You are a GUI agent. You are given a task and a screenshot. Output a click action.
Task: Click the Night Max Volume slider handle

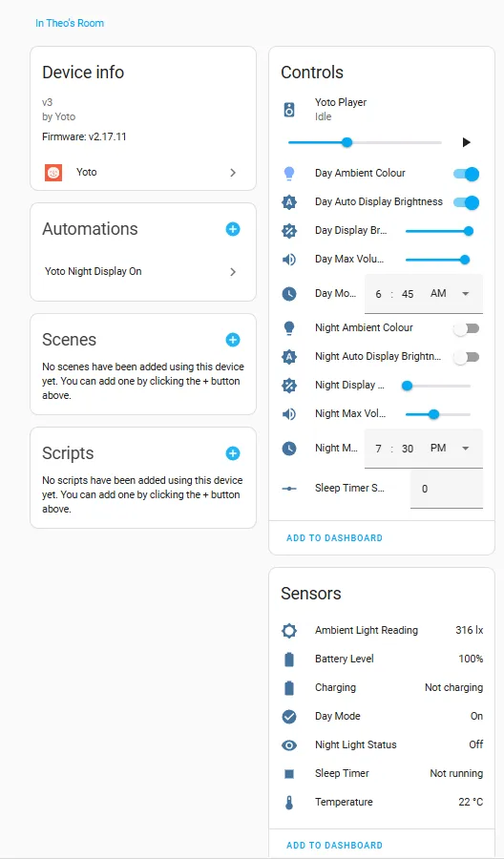coord(434,414)
